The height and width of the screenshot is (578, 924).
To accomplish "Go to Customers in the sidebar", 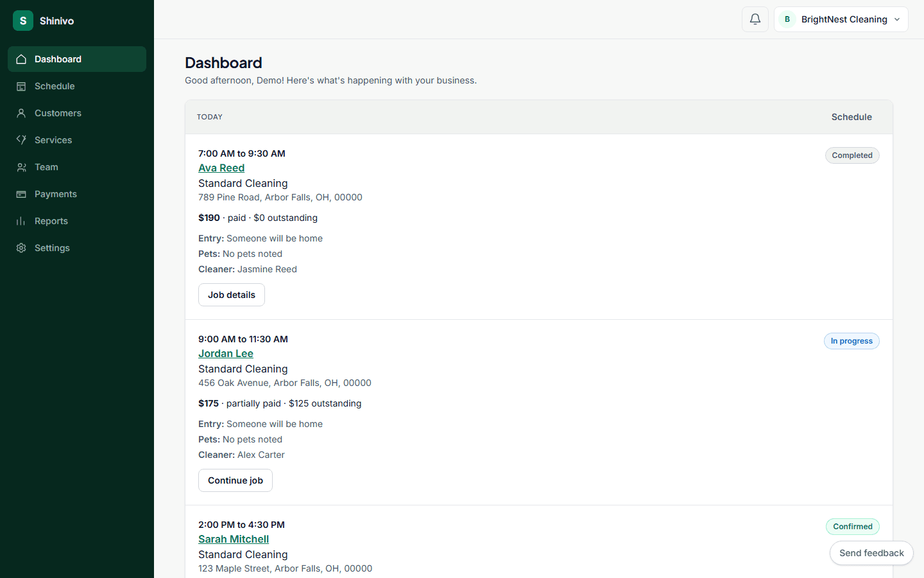I will [x=77, y=113].
